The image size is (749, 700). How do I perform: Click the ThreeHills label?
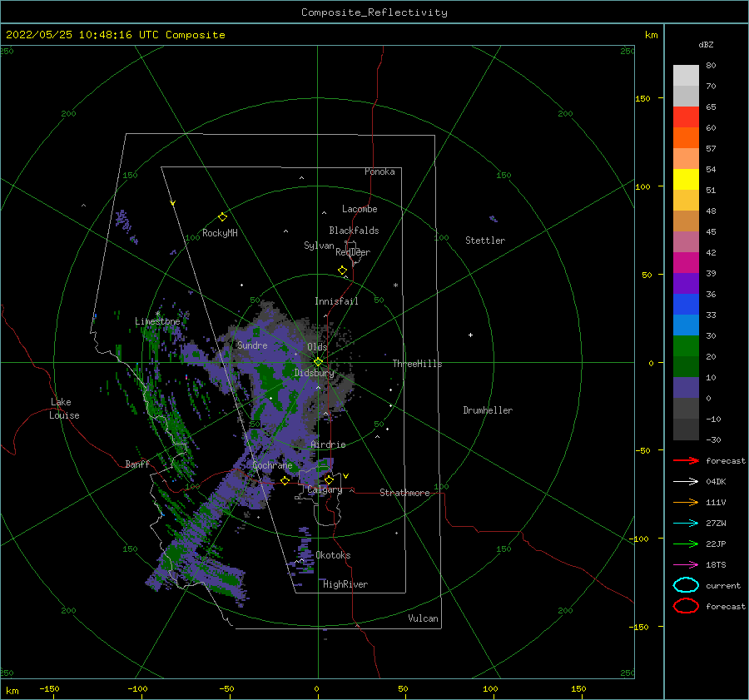click(x=418, y=364)
